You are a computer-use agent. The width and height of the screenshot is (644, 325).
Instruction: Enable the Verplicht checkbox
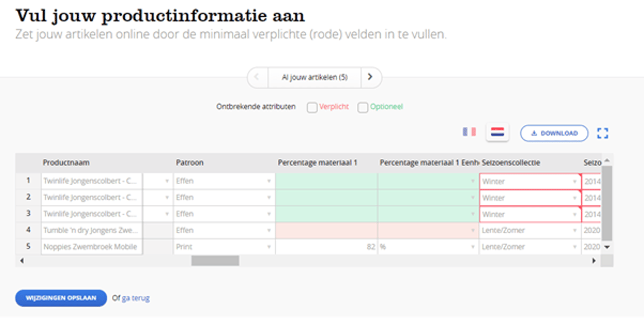click(x=312, y=107)
